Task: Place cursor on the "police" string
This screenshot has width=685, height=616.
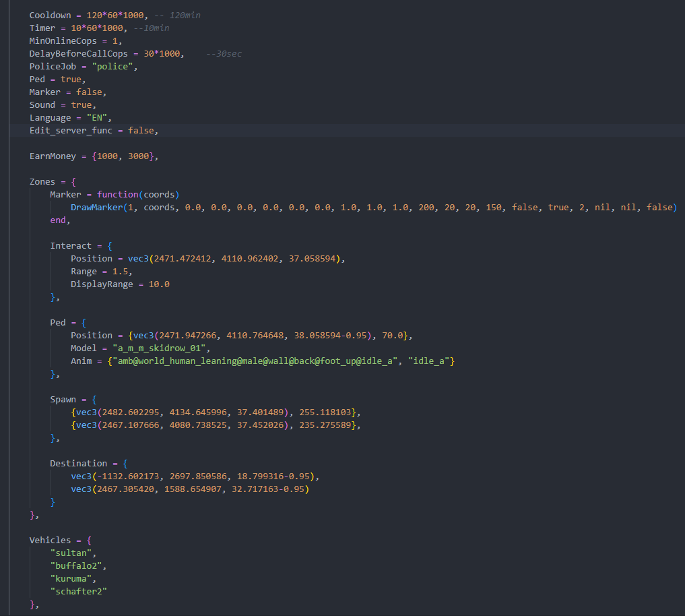Action: point(115,66)
